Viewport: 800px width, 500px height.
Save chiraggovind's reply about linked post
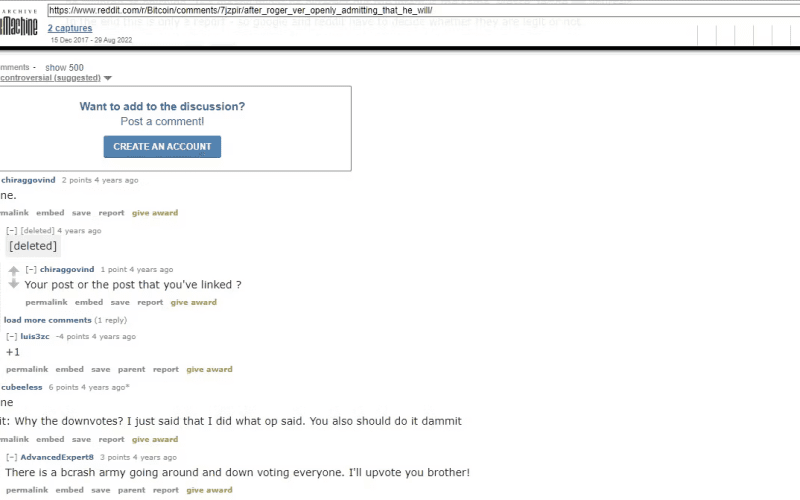(120, 303)
